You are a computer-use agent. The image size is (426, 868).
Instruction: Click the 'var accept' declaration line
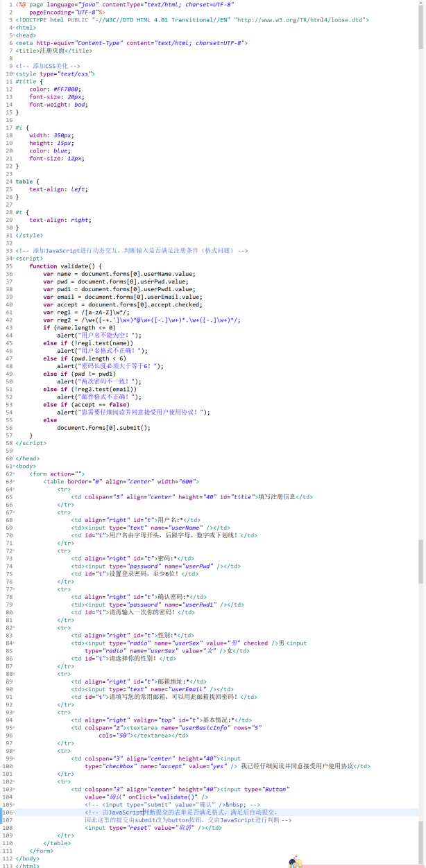click(x=123, y=304)
